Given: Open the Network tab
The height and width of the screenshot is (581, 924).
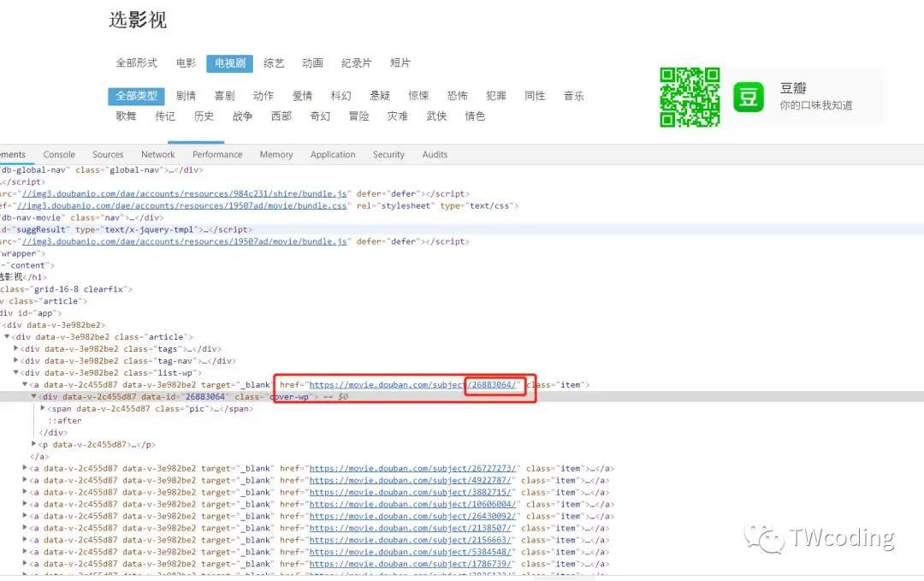Looking at the screenshot, I should [158, 154].
